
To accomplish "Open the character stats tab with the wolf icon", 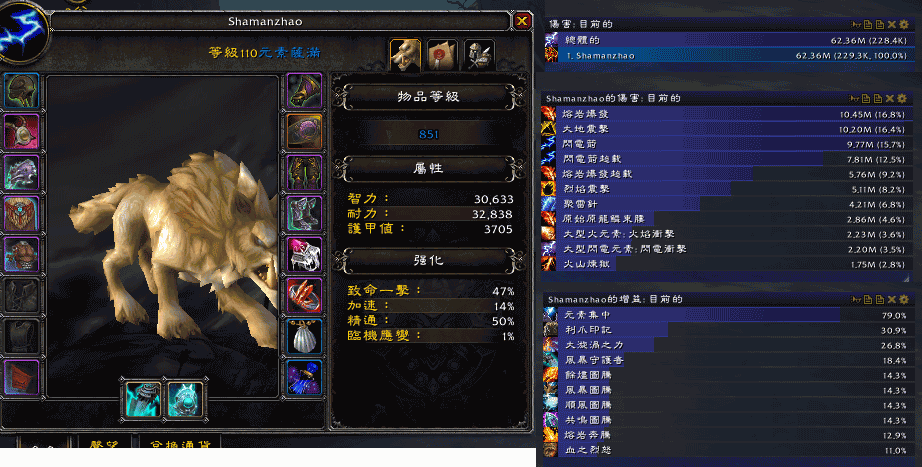I will pyautogui.click(x=405, y=56).
